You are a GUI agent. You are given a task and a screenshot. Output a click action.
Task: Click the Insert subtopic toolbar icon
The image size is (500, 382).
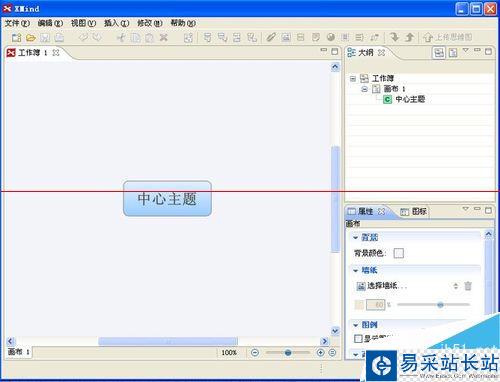[x=222, y=37]
